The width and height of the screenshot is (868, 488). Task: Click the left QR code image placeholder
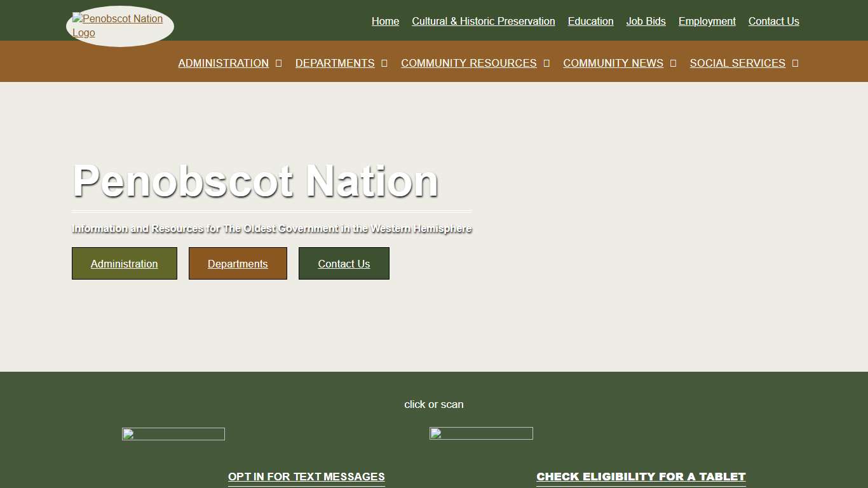(x=173, y=434)
